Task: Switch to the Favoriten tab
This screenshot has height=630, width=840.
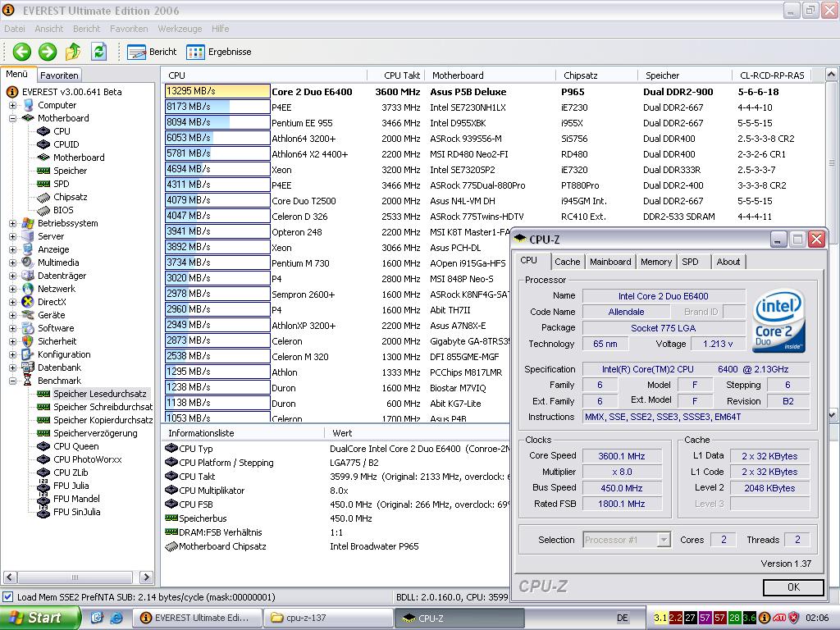Action: coord(59,75)
